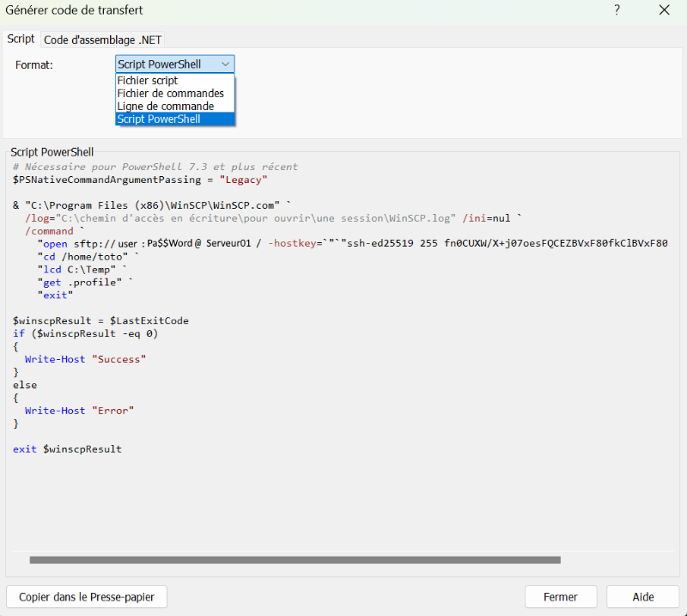
Task: Select Fichier script from the format list
Action: click(148, 81)
